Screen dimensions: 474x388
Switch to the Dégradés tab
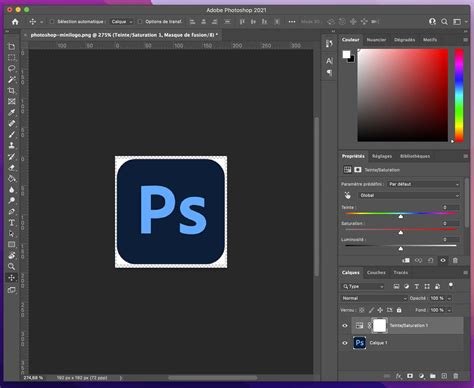pyautogui.click(x=405, y=40)
